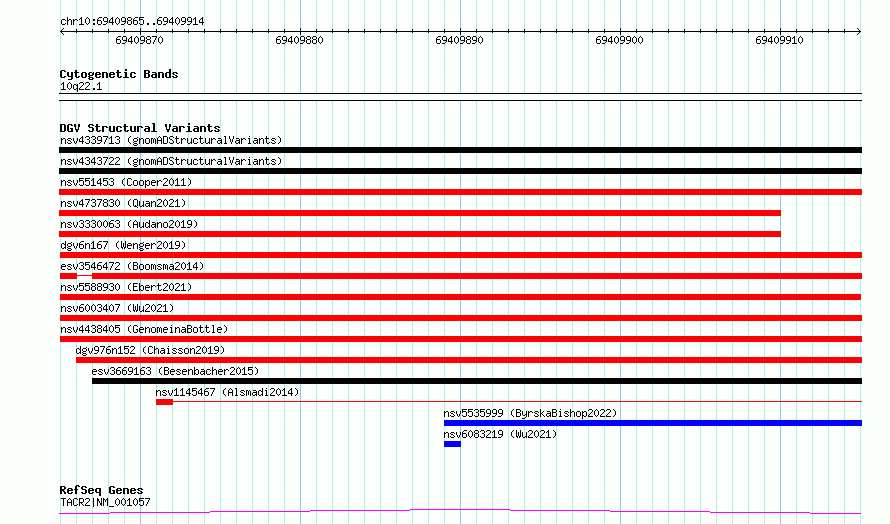
Task: Click the small red block of nsv1145467
Action: click(165, 402)
